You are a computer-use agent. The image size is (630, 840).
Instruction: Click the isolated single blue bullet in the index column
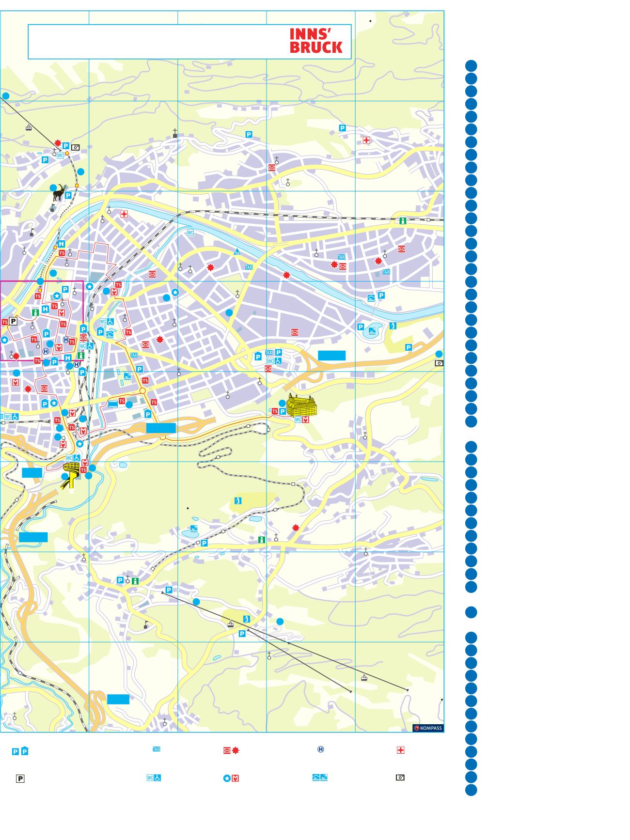pyautogui.click(x=471, y=612)
